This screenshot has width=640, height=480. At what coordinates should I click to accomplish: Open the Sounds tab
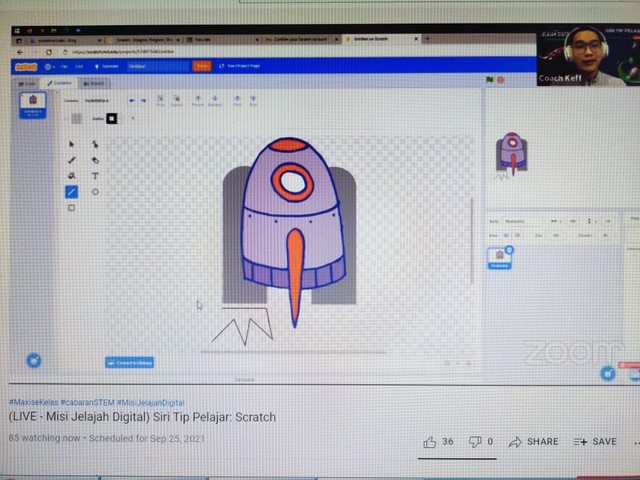(93, 83)
